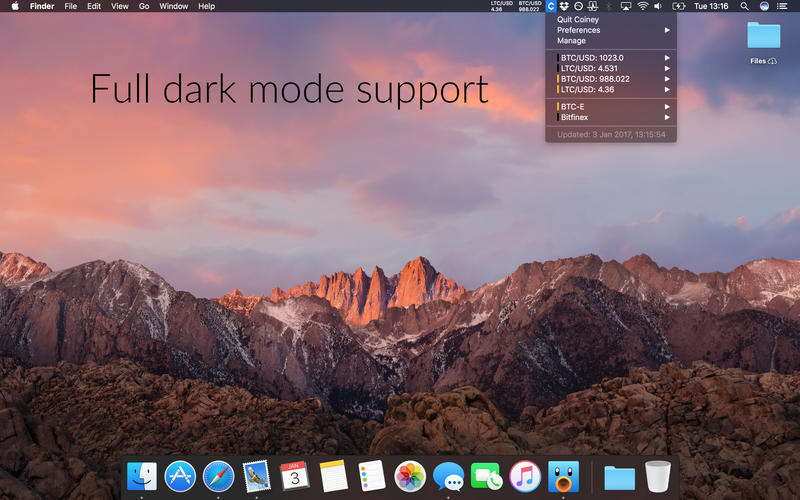800x500 pixels.
Task: Open the blue folder stack in the Dock
Action: click(x=619, y=478)
